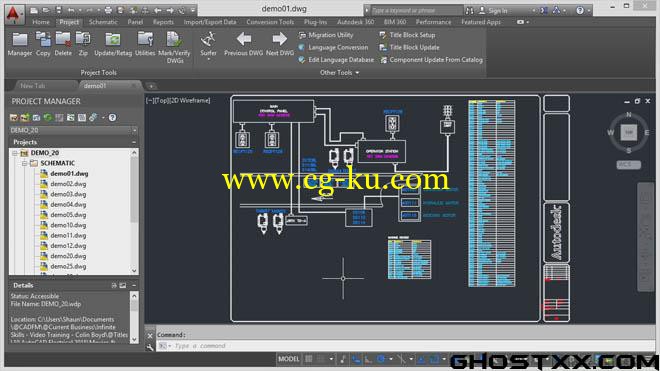Collapse the SCHEMATIC folder node
660x371 pixels.
(x=24, y=163)
